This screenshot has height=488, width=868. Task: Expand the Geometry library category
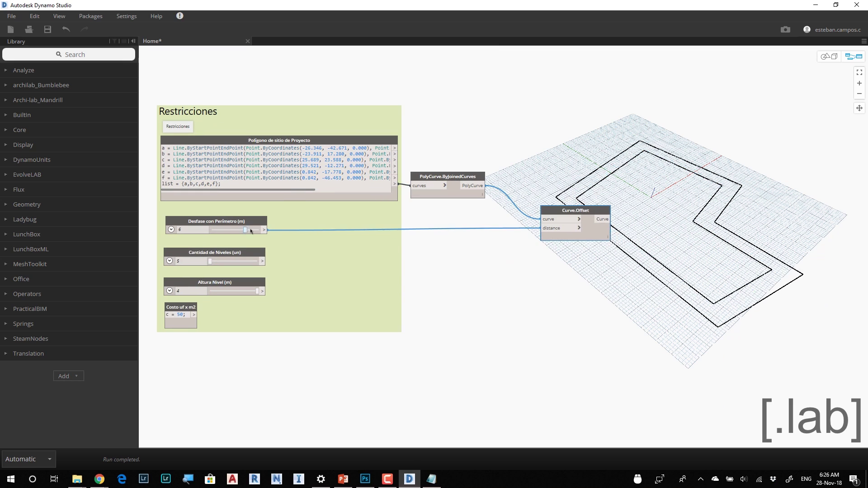point(27,204)
